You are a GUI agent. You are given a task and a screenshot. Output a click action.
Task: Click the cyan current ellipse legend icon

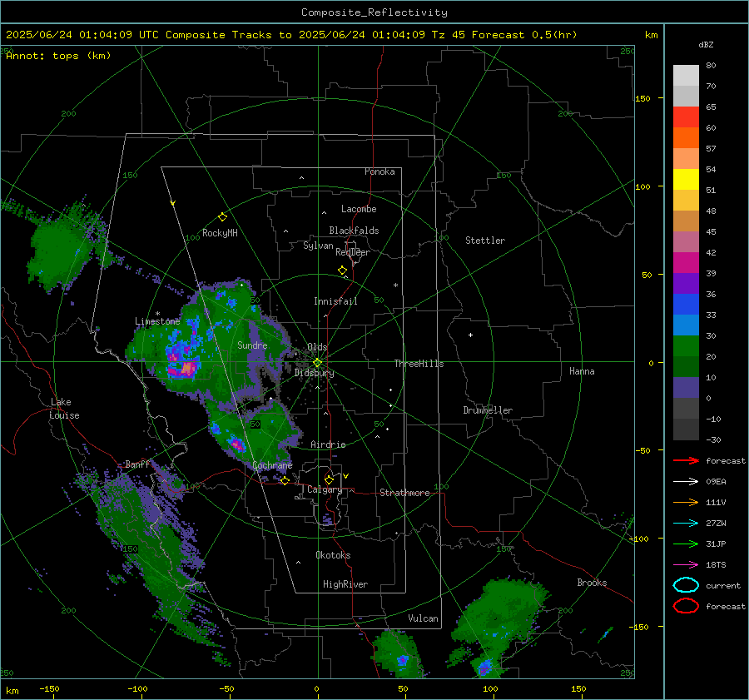click(686, 585)
